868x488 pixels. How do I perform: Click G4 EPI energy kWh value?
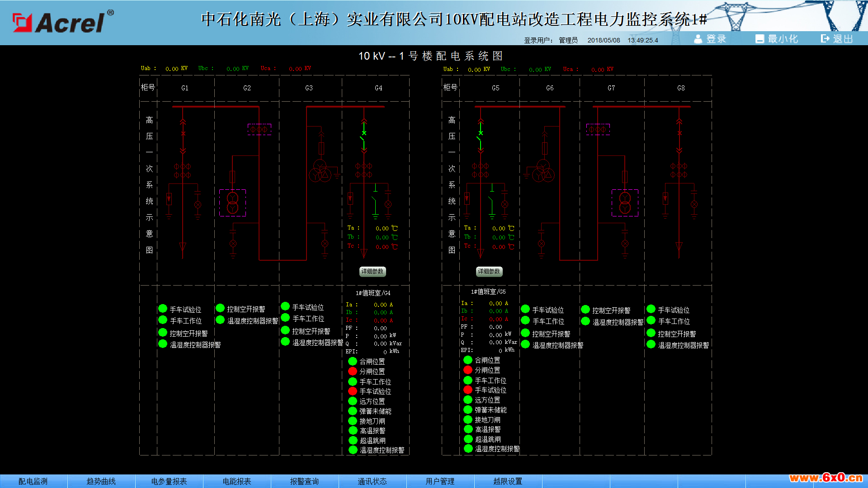tap(385, 352)
